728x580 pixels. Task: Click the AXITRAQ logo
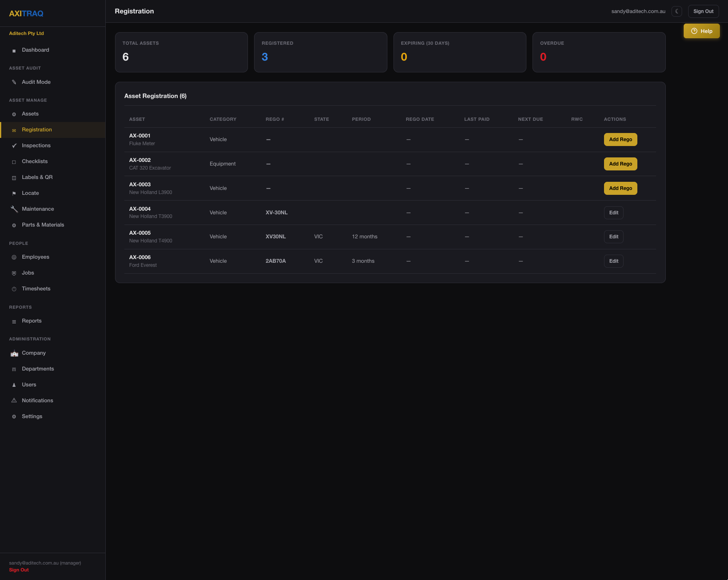click(x=26, y=13)
